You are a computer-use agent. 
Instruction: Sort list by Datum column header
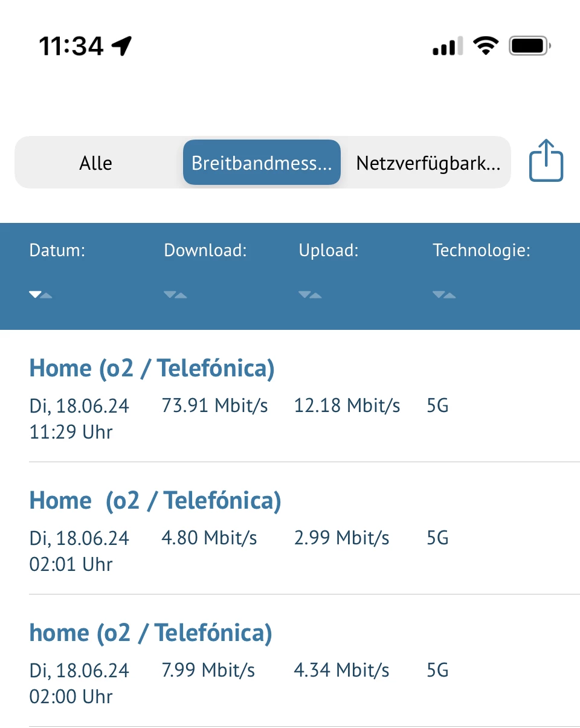[57, 251]
